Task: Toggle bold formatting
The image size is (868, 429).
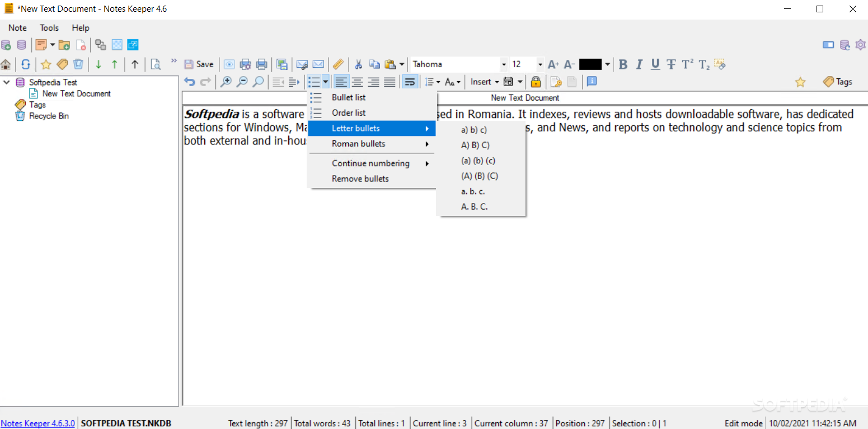Action: 623,64
